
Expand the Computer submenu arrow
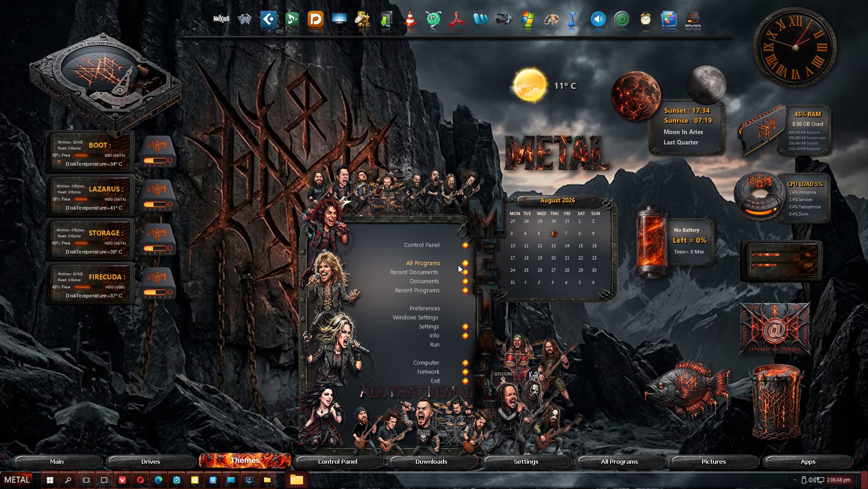(465, 363)
